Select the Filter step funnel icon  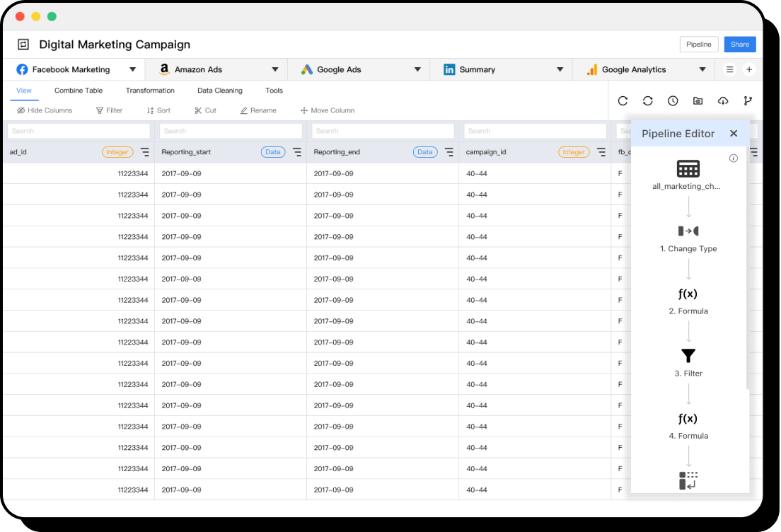tap(688, 356)
